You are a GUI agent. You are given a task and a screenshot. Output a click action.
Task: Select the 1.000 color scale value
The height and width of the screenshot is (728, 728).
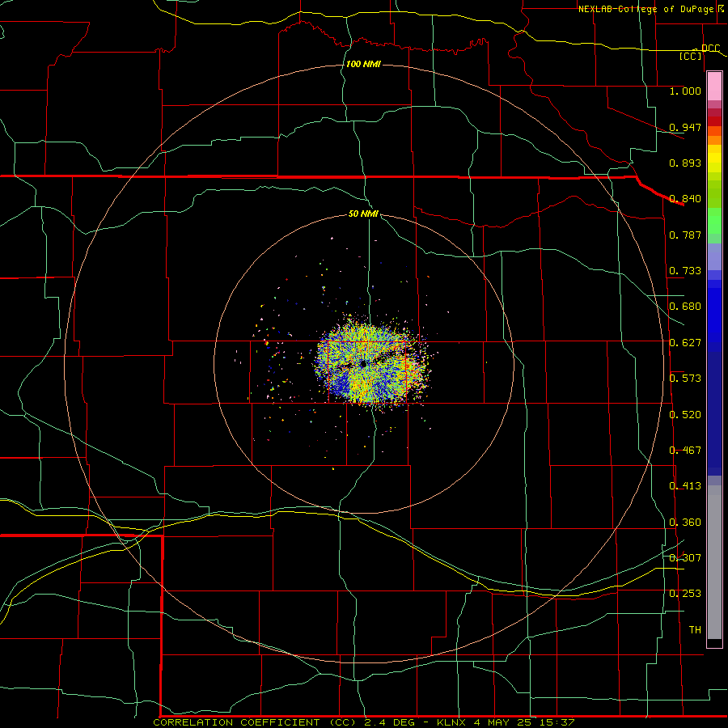tap(685, 91)
